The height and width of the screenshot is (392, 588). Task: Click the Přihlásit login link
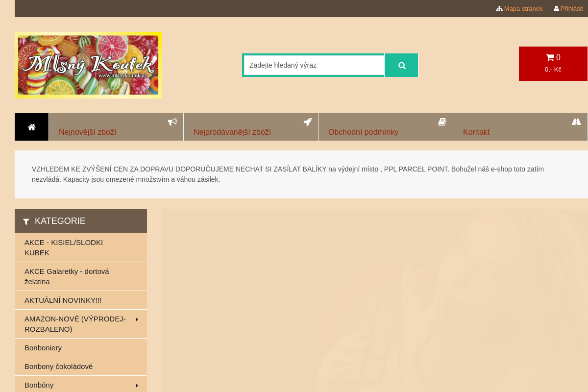pyautogui.click(x=572, y=9)
